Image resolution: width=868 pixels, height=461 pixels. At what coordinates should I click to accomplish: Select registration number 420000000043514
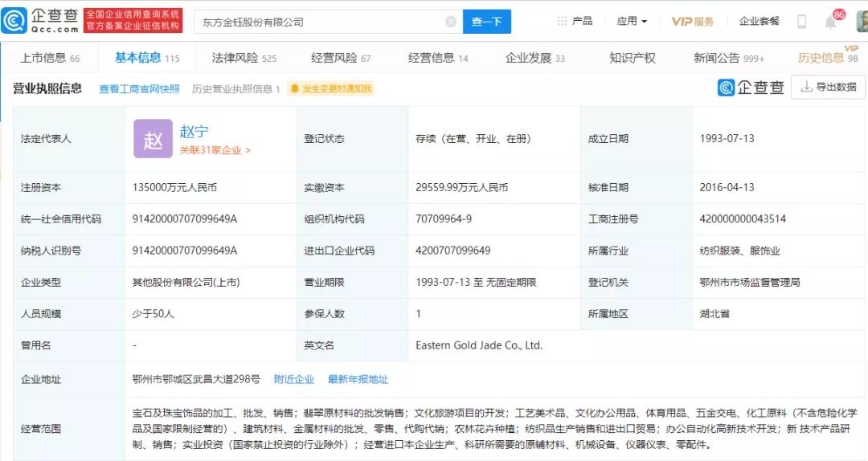pyautogui.click(x=743, y=219)
